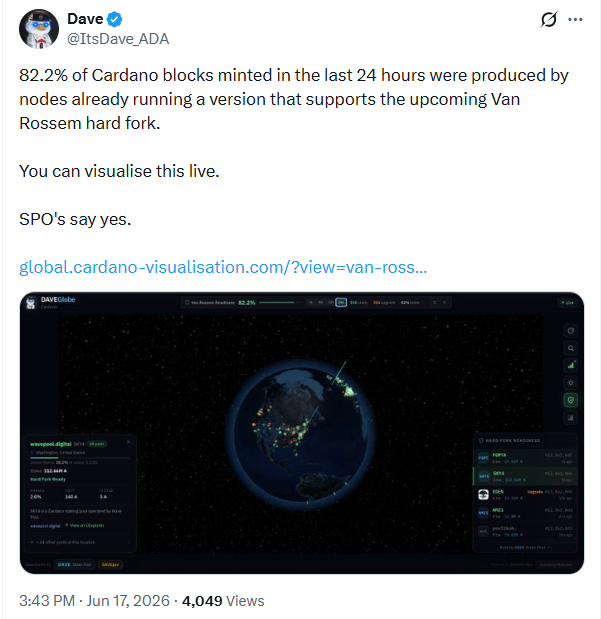601x619 pixels.
Task: Toggle the sun brightness icon in sidebar
Action: coord(571,383)
